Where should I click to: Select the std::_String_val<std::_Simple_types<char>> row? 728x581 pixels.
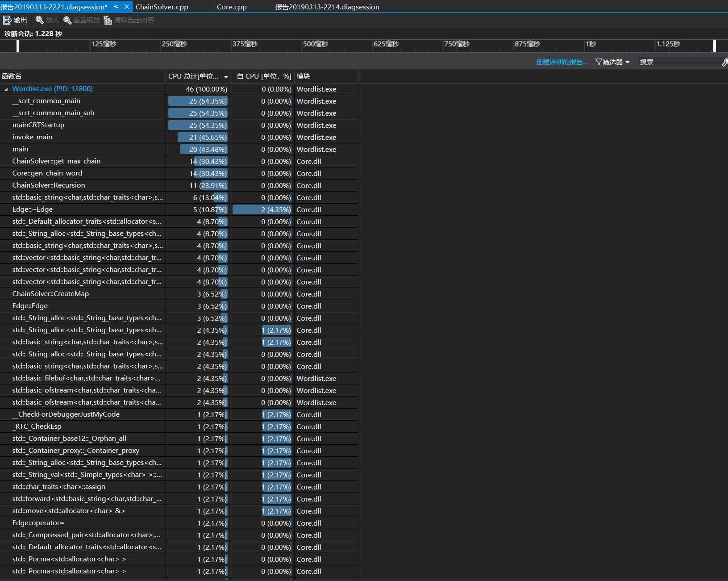179,475
